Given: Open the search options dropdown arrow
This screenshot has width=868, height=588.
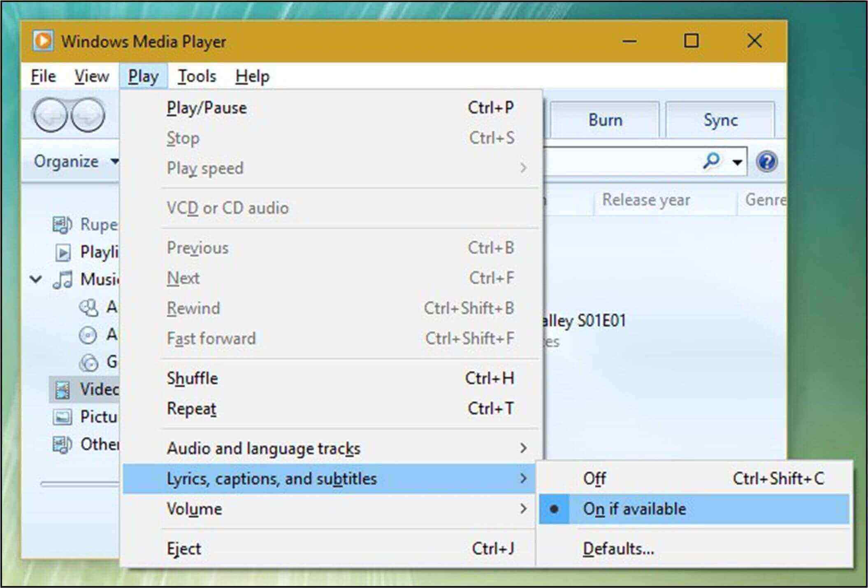Looking at the screenshot, I should [x=738, y=162].
